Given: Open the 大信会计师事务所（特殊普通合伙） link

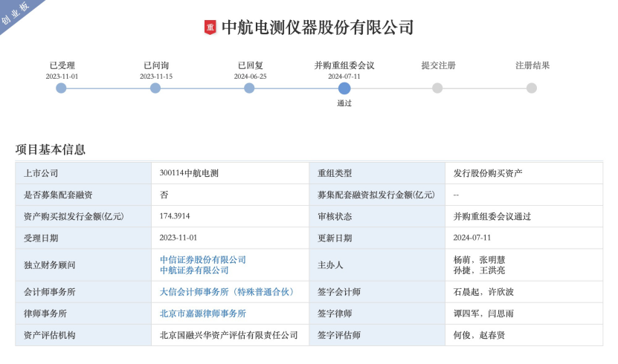Looking at the screenshot, I should [228, 292].
